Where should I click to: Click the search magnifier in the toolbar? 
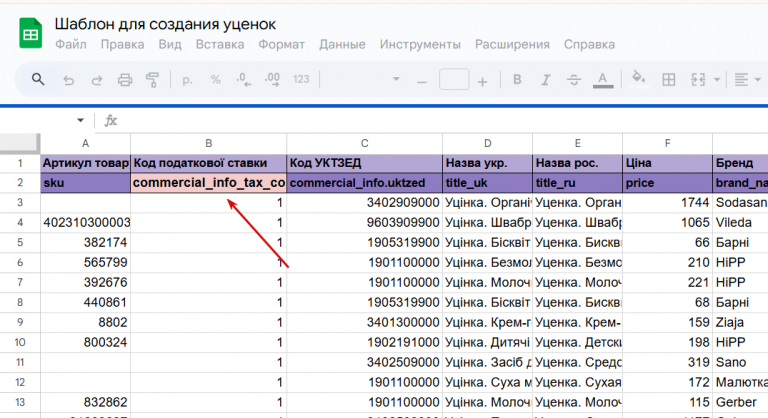[x=38, y=79]
